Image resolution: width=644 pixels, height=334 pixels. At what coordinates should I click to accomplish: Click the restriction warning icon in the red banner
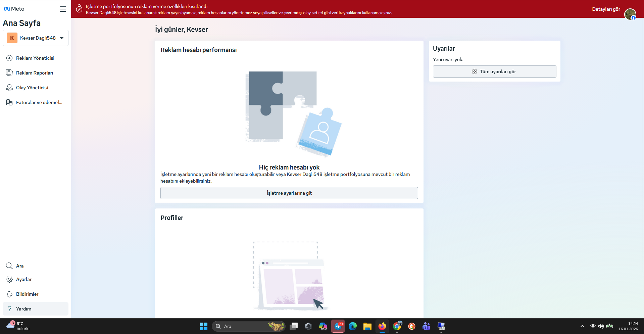79,9
